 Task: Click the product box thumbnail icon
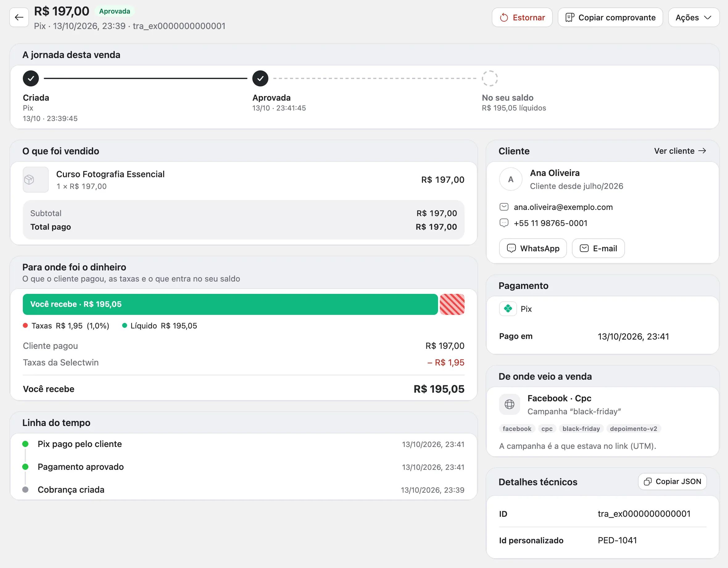click(36, 180)
